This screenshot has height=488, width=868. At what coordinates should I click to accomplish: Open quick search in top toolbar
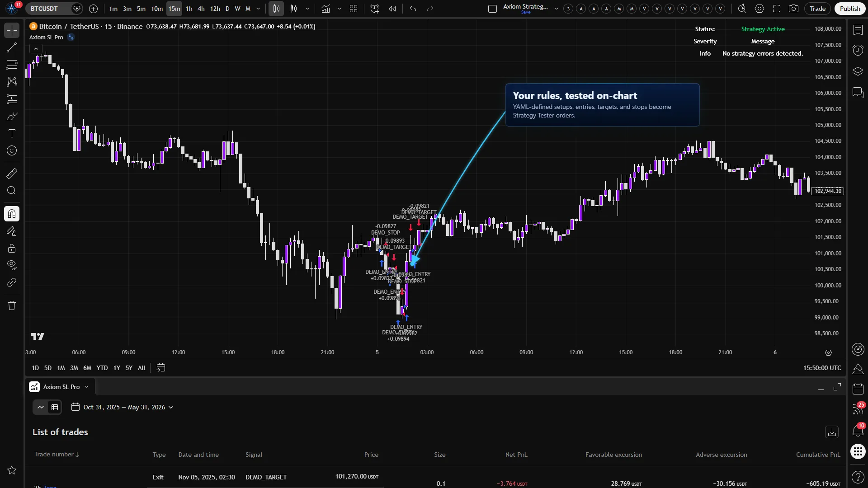click(742, 9)
